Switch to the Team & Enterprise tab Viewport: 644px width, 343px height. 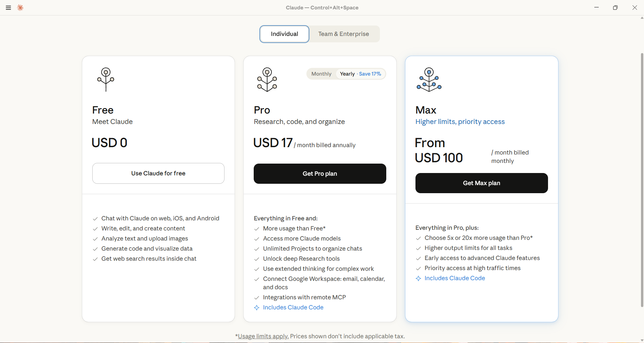tap(344, 34)
